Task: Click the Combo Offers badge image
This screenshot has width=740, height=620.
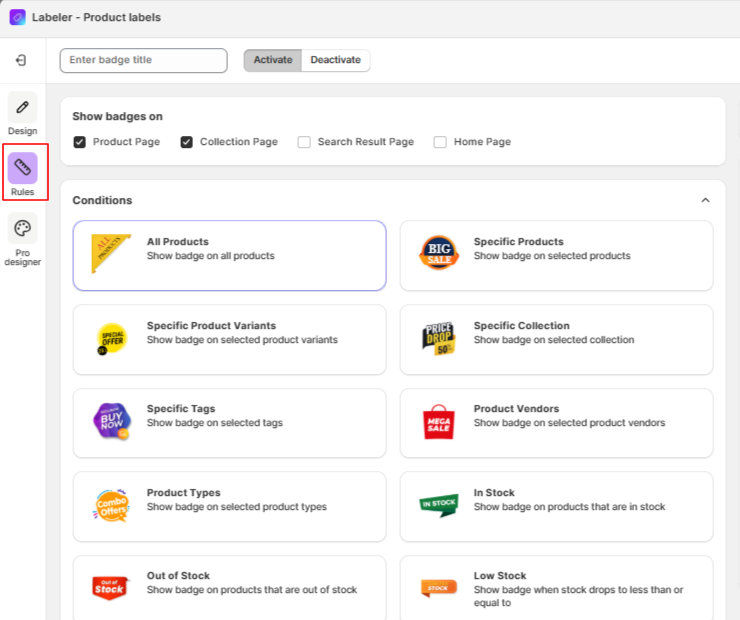Action: [111, 506]
